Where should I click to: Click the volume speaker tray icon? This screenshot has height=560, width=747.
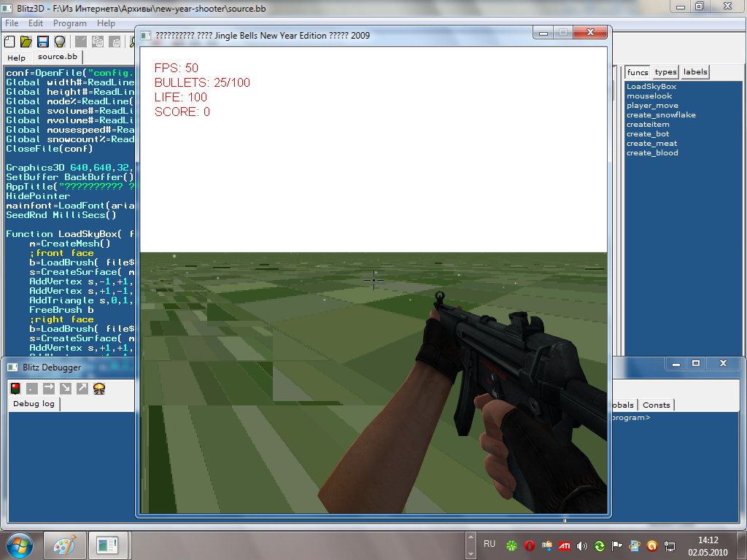tap(582, 545)
